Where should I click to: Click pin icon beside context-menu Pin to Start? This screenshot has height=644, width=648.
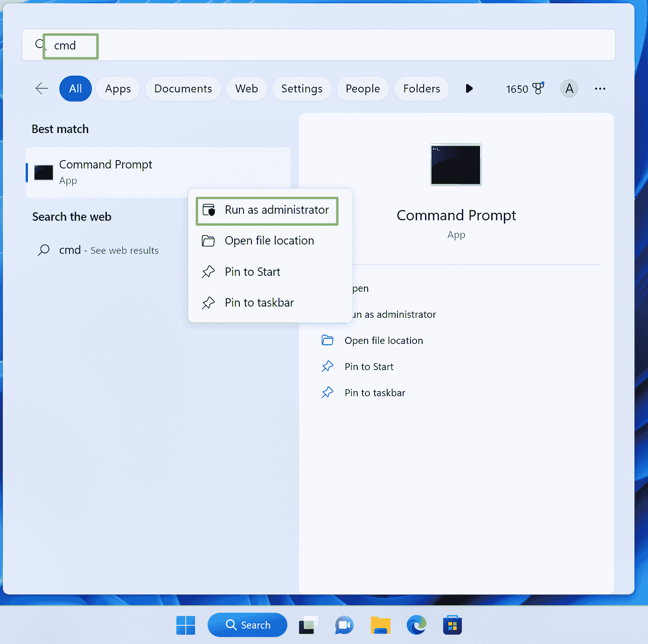(208, 272)
